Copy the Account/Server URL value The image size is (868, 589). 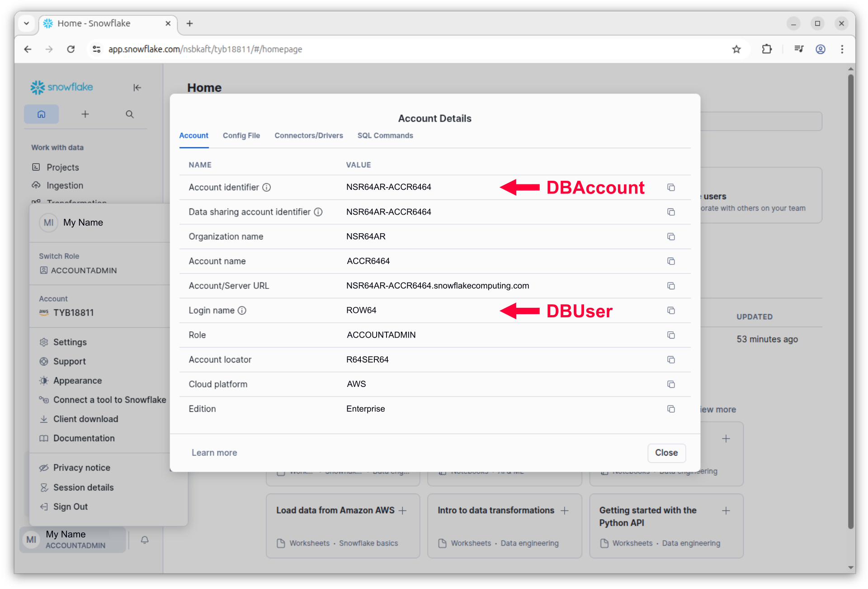click(671, 286)
